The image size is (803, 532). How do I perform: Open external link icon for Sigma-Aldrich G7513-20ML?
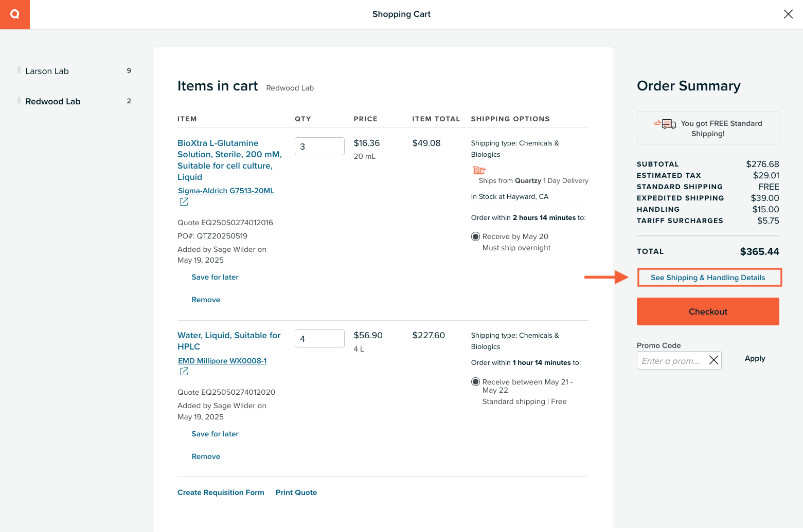184,202
